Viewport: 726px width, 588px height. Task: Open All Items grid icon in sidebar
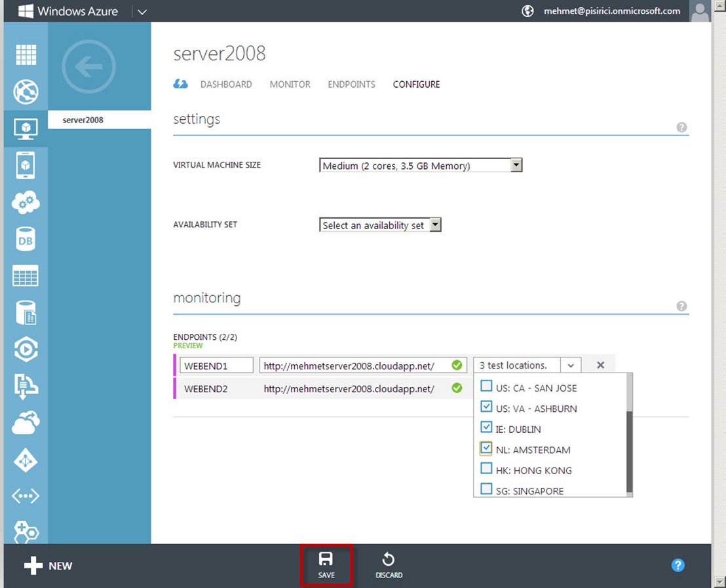click(26, 54)
